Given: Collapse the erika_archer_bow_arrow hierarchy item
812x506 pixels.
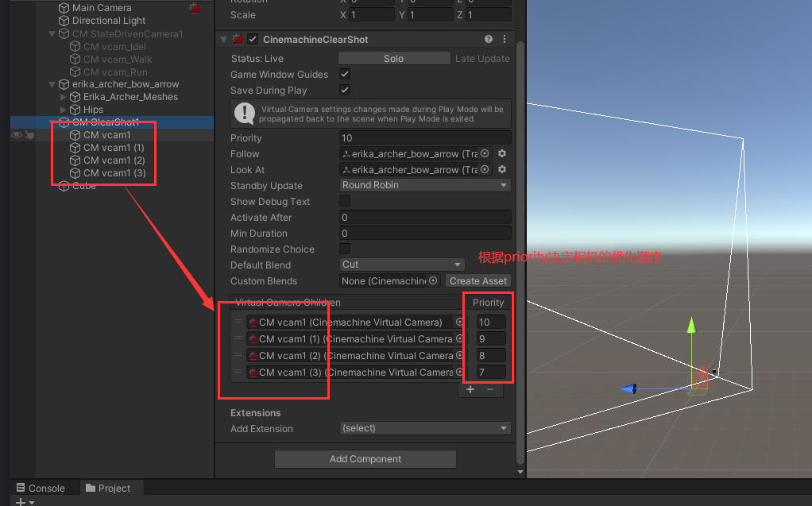Looking at the screenshot, I should [52, 83].
